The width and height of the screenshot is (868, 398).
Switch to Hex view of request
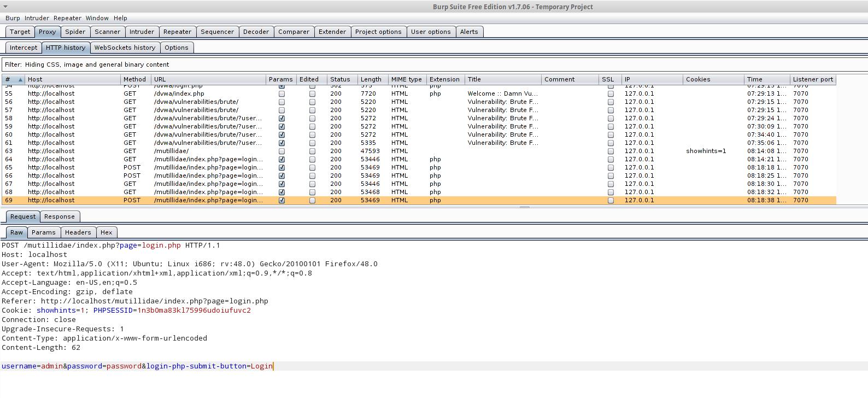(106, 232)
